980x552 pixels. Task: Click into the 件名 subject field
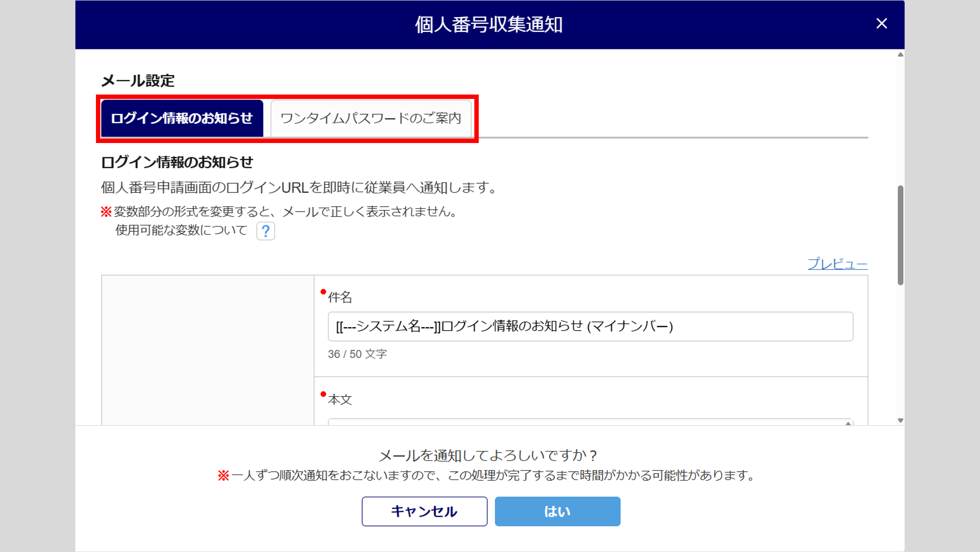click(590, 326)
